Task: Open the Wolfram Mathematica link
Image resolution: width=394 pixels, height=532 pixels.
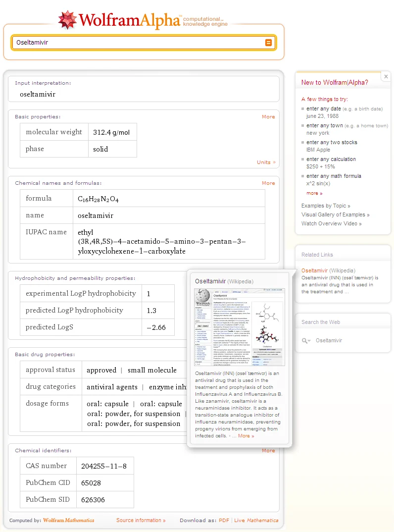Action: click(68, 520)
